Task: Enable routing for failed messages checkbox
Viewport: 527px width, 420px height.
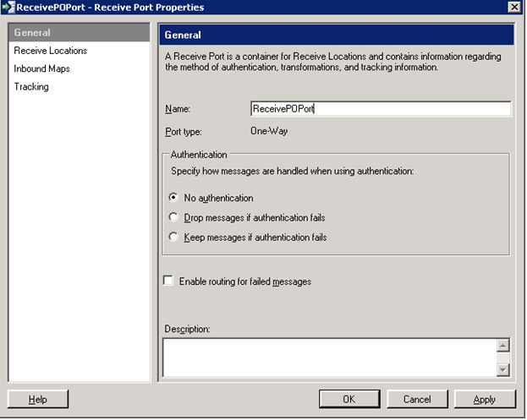Action: pos(168,281)
